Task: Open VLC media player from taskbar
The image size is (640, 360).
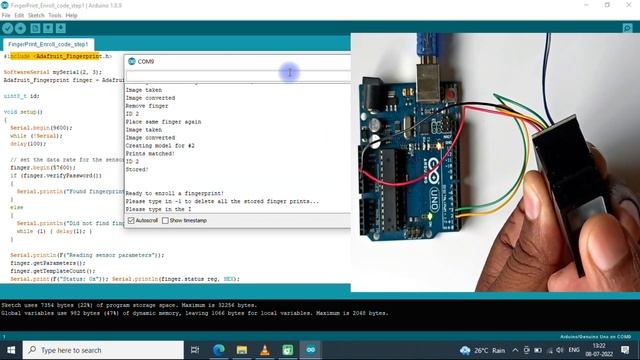Action: 265,350
